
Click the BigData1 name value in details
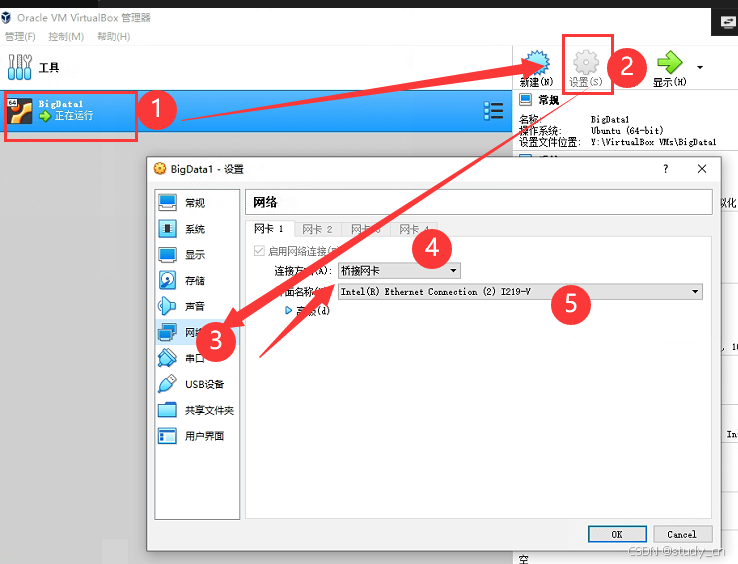[x=610, y=119]
